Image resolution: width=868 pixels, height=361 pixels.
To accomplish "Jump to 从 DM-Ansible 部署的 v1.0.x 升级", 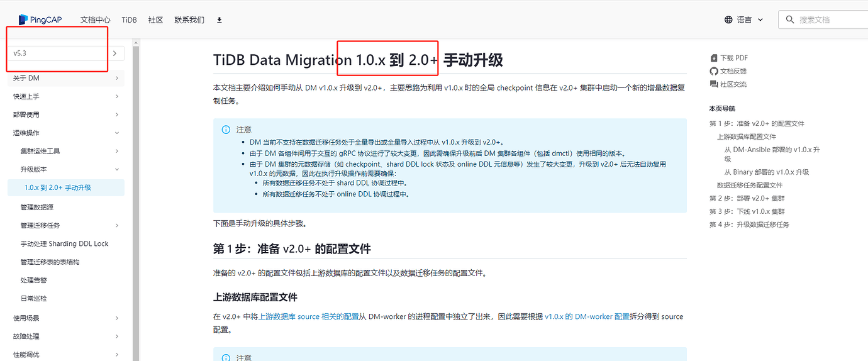I will (x=772, y=154).
